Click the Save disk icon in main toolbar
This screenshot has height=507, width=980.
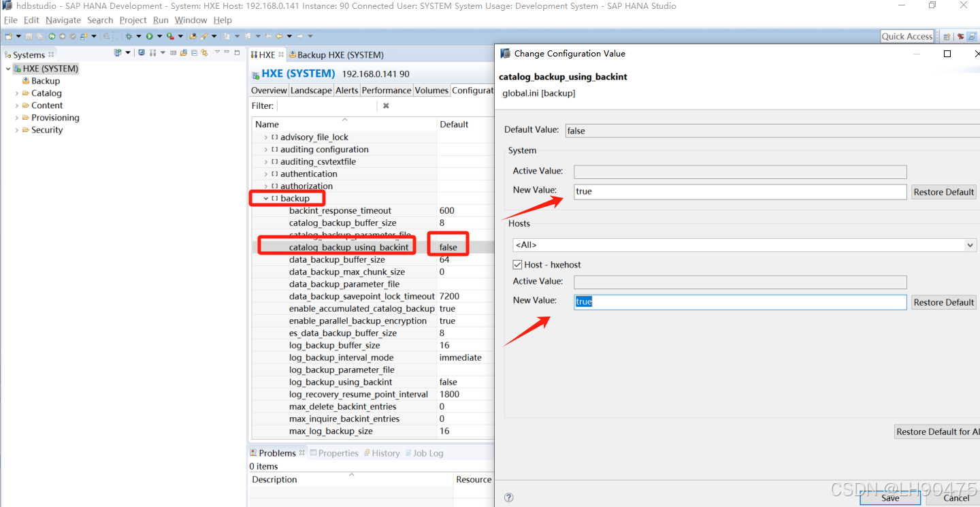tap(29, 36)
